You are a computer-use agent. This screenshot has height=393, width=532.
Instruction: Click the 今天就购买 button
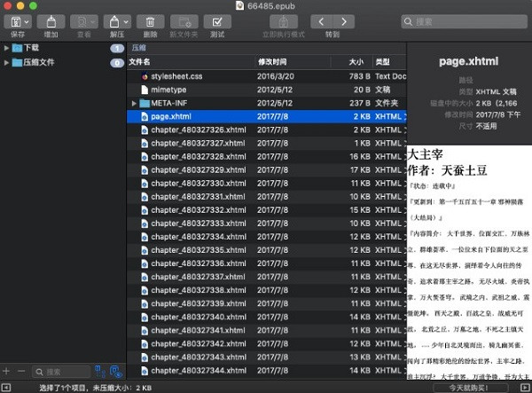point(470,388)
